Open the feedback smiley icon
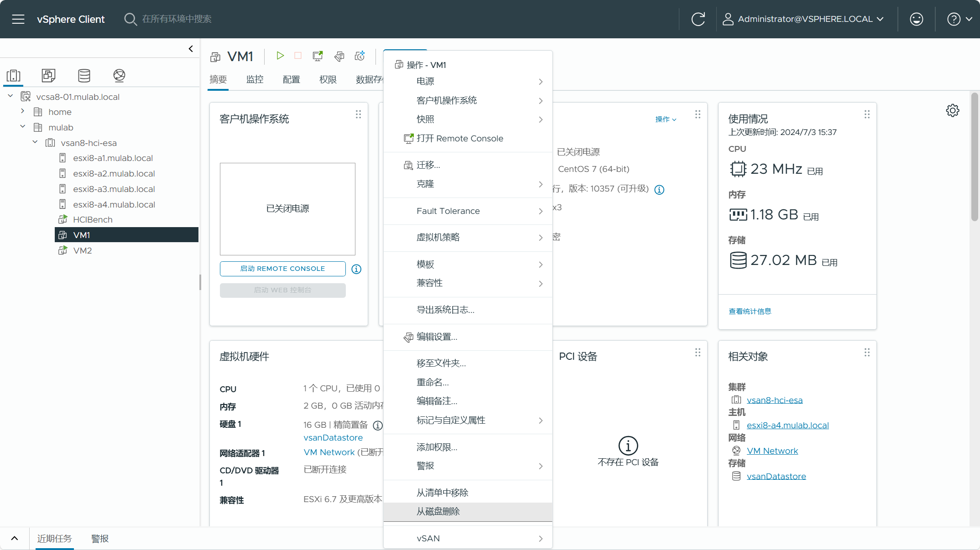Image resolution: width=980 pixels, height=550 pixels. pos(916,19)
